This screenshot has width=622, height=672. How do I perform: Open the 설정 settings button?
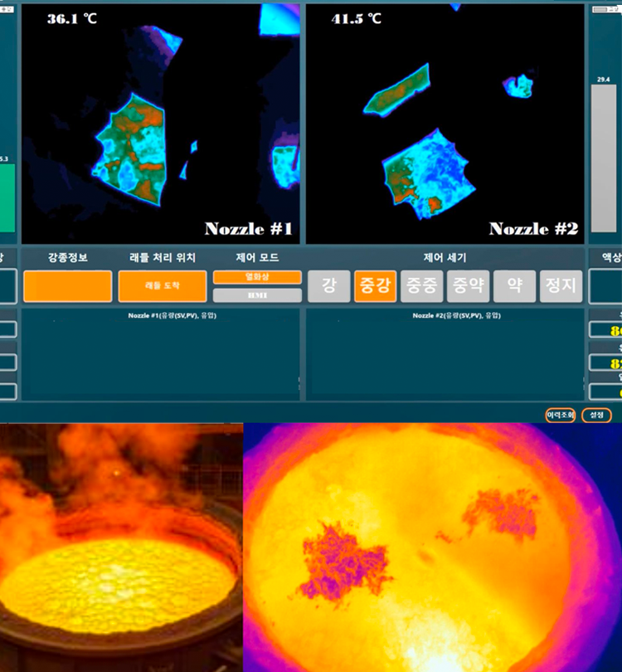coord(596,415)
